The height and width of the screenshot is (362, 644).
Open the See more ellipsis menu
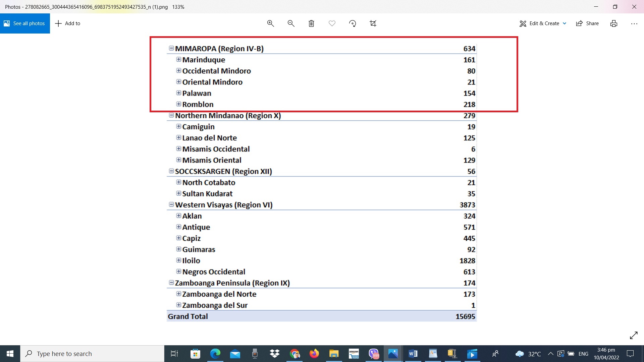click(x=634, y=23)
